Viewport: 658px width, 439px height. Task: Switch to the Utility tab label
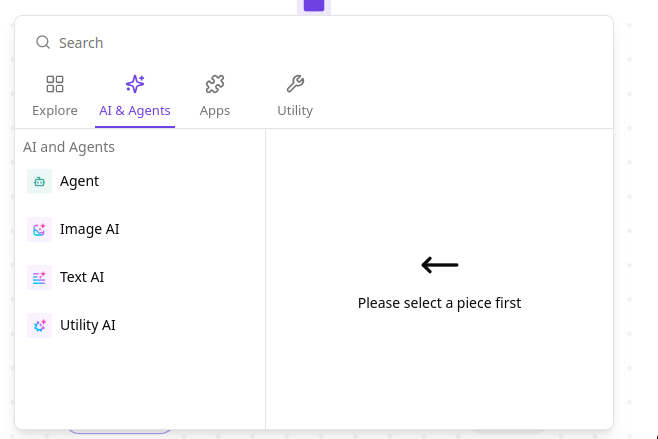pyautogui.click(x=295, y=111)
